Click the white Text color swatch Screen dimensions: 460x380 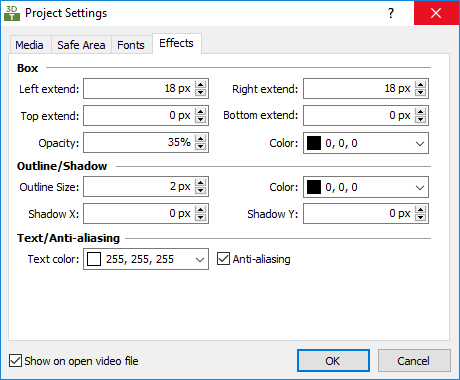click(x=94, y=259)
